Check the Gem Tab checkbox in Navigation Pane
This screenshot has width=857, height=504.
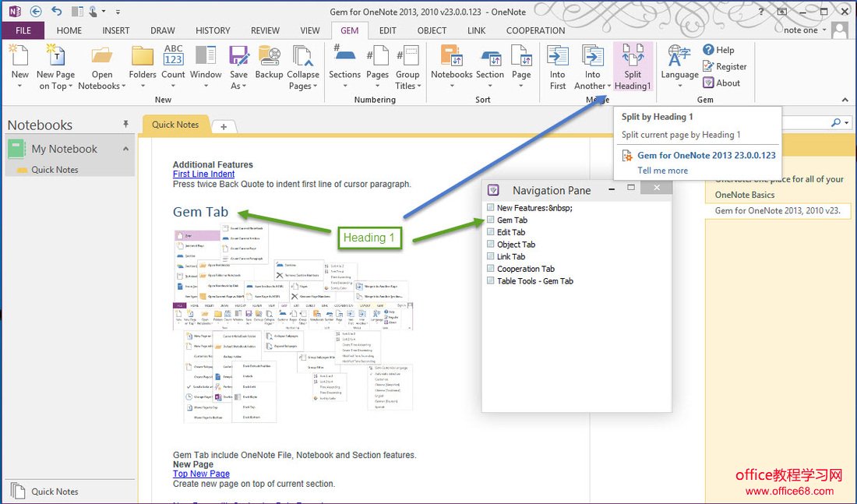coord(490,220)
